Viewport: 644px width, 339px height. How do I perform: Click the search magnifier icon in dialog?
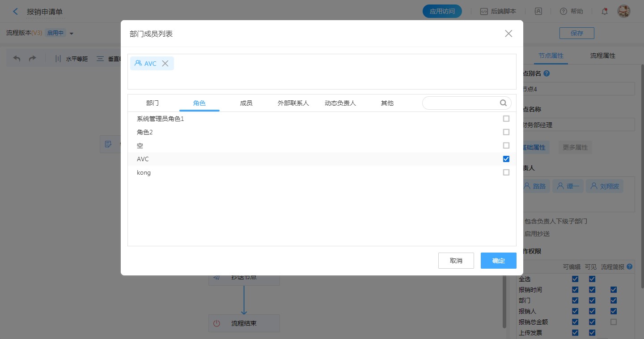coord(503,103)
